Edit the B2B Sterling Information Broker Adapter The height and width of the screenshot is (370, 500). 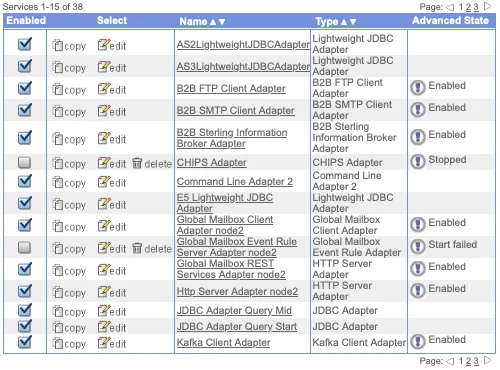tap(112, 139)
